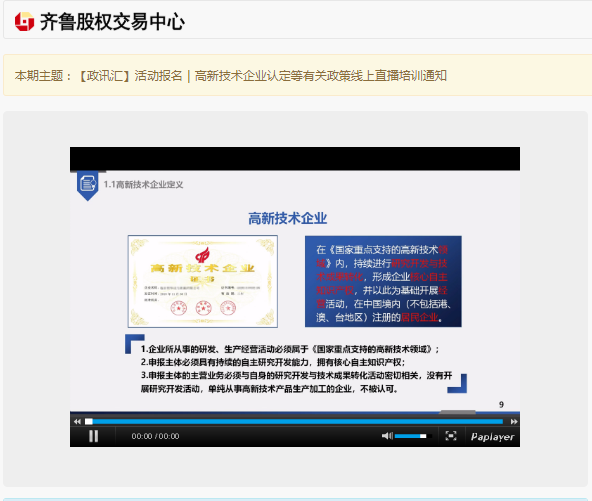Click the slide heading 高新技术企业

click(x=288, y=218)
